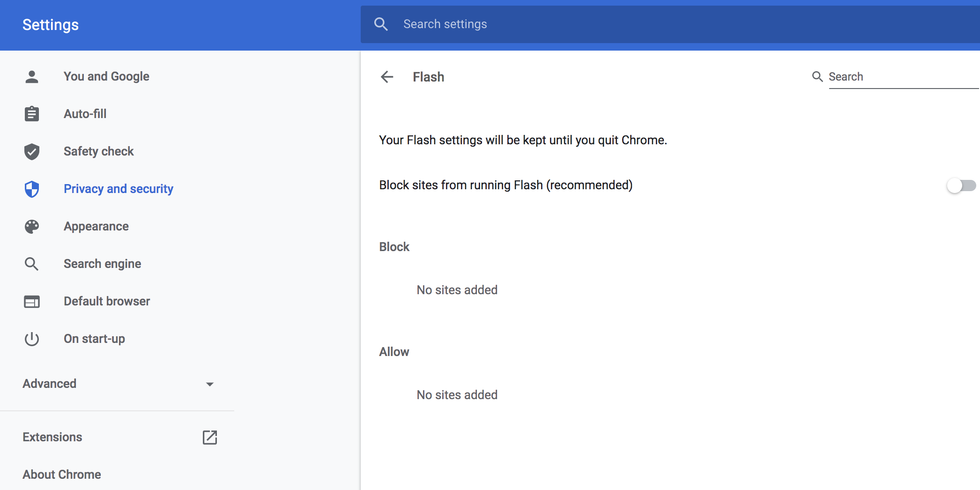Toggle the Flash recommended setting switch
980x490 pixels.
click(961, 186)
